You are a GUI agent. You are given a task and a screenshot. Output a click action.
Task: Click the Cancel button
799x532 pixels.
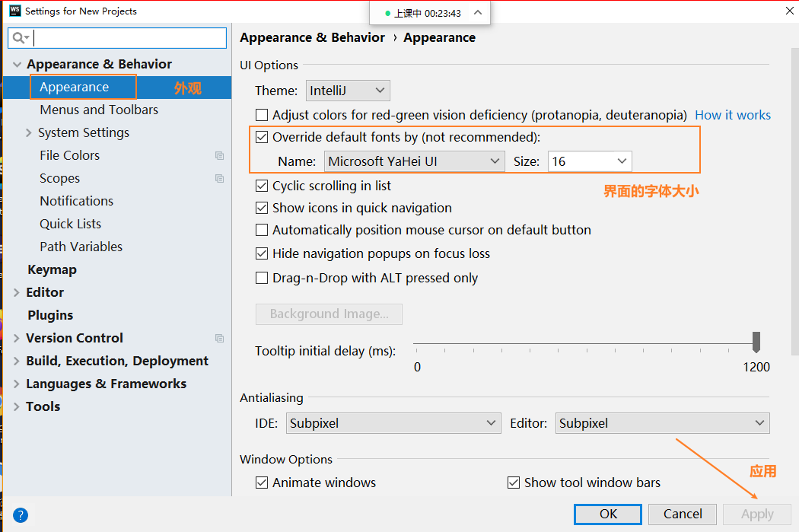click(683, 514)
